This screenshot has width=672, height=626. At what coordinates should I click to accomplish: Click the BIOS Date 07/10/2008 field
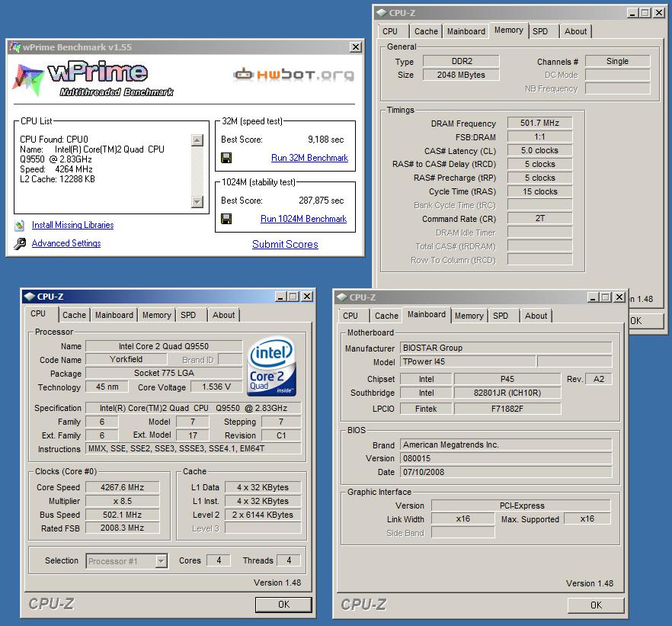click(506, 473)
